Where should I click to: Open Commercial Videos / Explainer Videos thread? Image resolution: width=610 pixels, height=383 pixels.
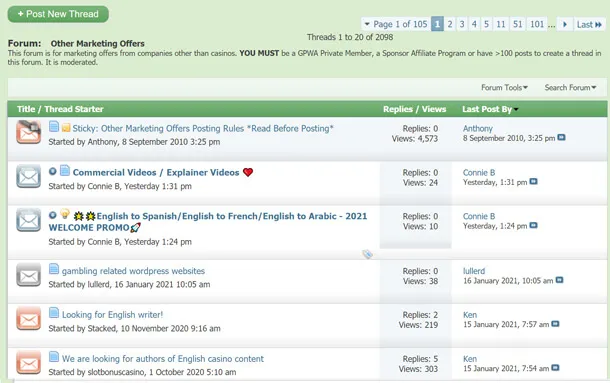click(x=156, y=172)
